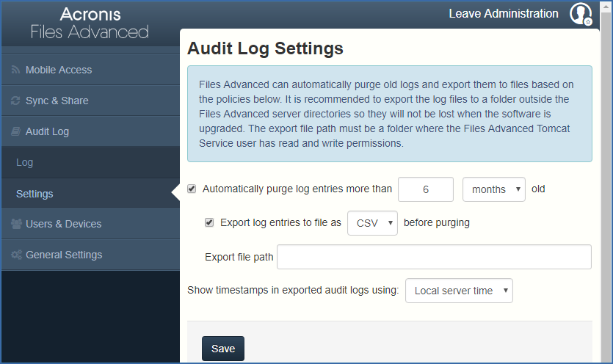Open the user profile avatar icon
Screen dimensions: 613x364
click(581, 14)
